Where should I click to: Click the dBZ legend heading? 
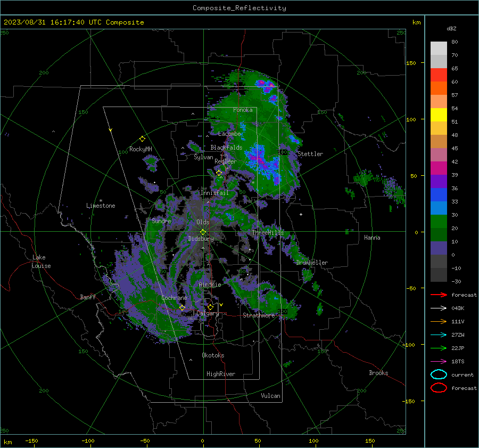coord(451,28)
